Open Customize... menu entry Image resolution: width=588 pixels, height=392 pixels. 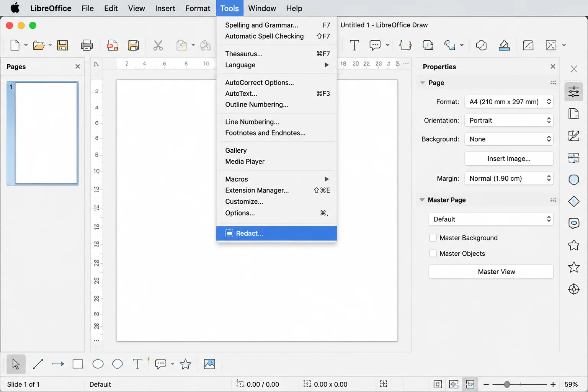coord(276,201)
